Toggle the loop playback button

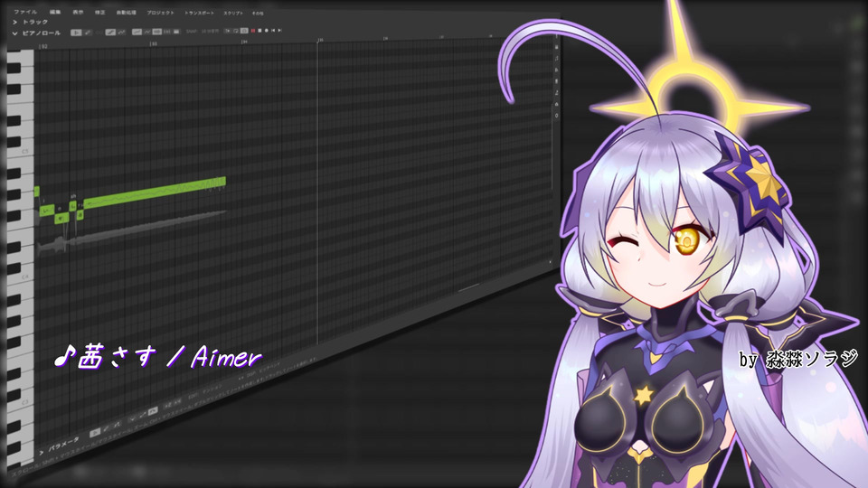[x=236, y=31]
